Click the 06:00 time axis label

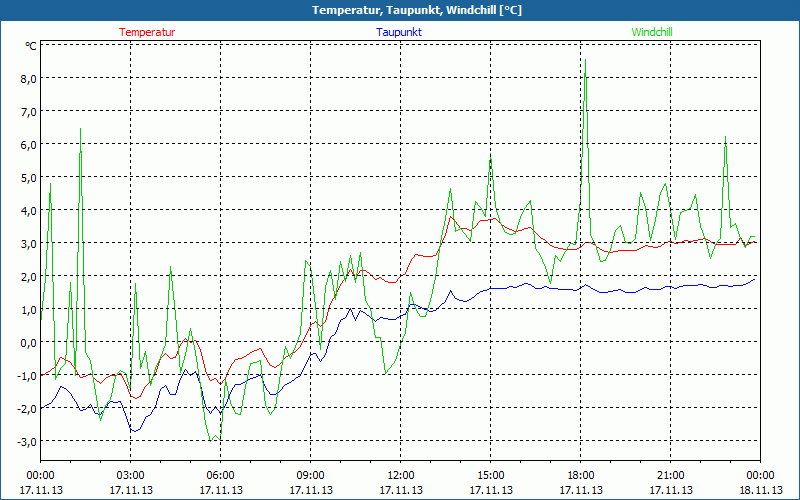pos(220,476)
